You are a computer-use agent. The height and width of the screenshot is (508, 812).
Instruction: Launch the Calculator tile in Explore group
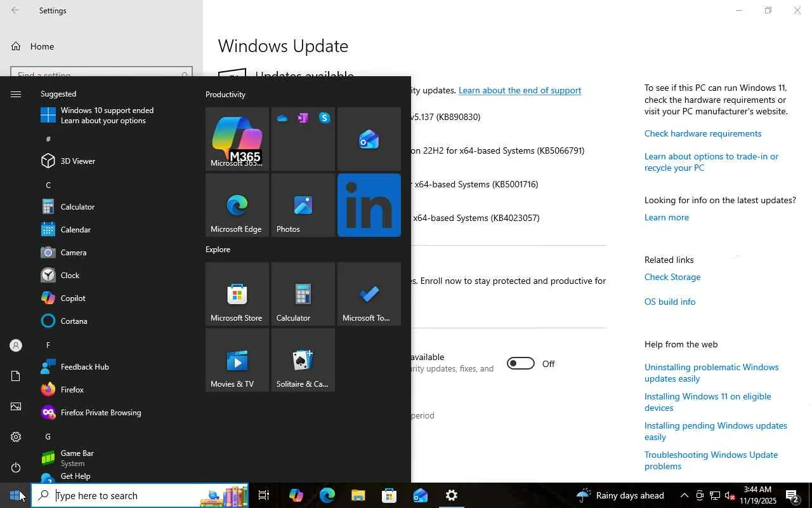point(303,294)
